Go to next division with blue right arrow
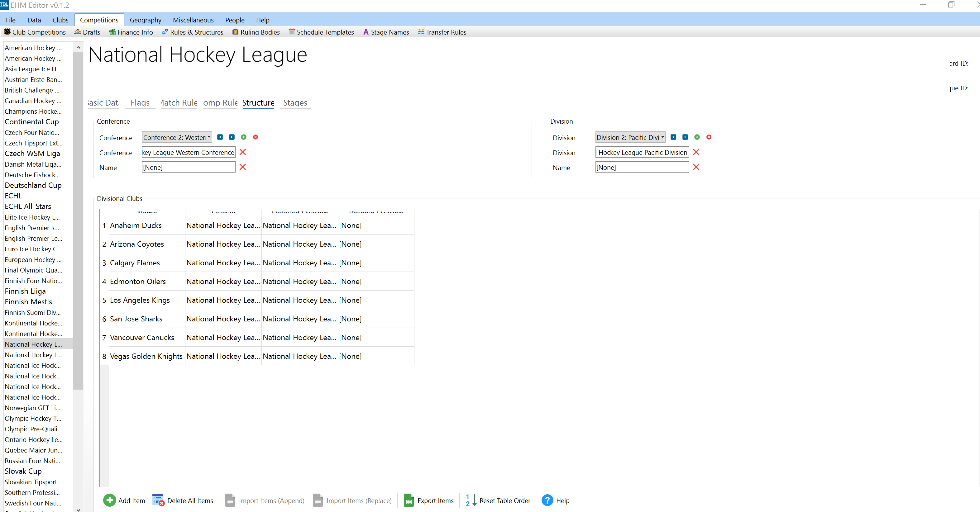This screenshot has width=980, height=512. pos(685,137)
